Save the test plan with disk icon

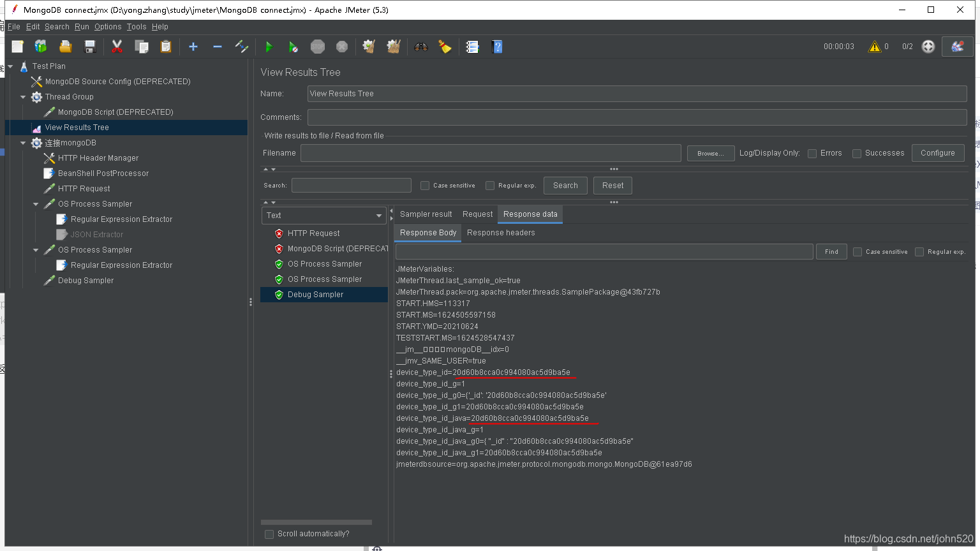click(x=90, y=47)
